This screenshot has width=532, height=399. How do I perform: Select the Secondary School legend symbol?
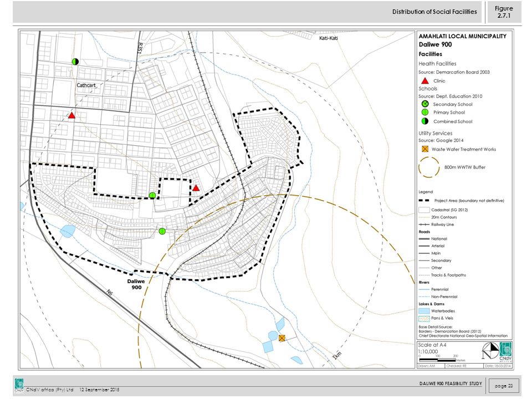tap(425, 104)
